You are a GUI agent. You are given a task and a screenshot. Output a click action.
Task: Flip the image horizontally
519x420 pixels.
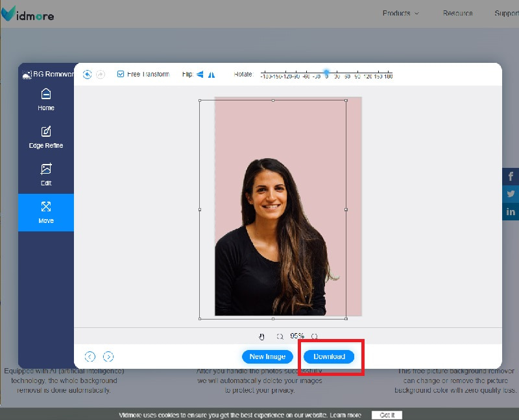click(x=199, y=75)
